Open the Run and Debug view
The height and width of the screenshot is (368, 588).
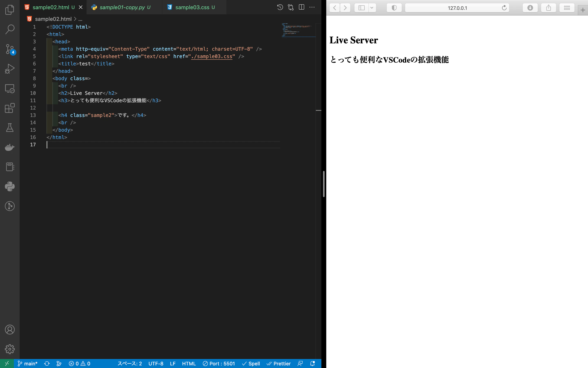pyautogui.click(x=10, y=69)
